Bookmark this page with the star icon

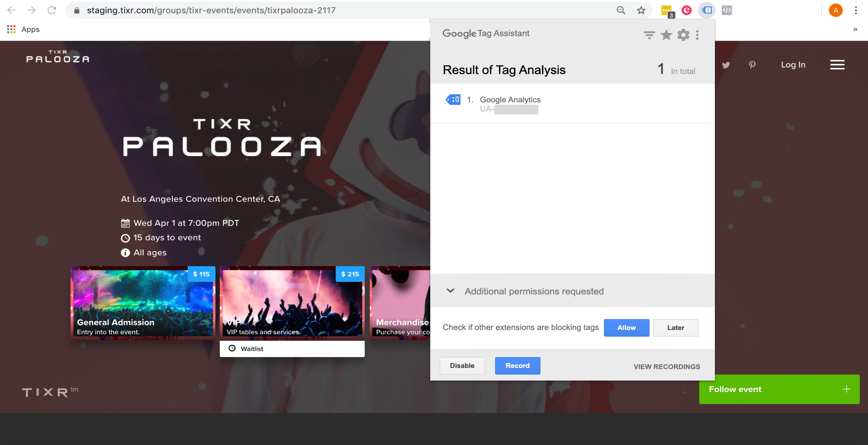tap(641, 10)
